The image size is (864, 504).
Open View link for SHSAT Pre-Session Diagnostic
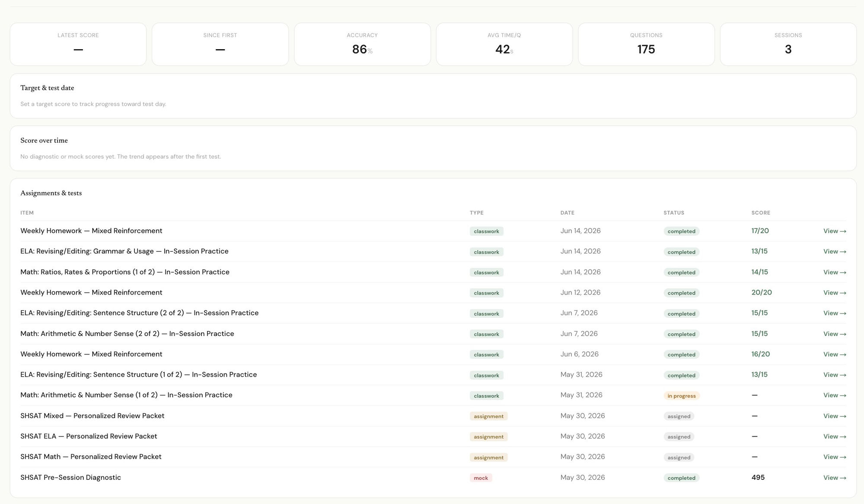pyautogui.click(x=835, y=478)
